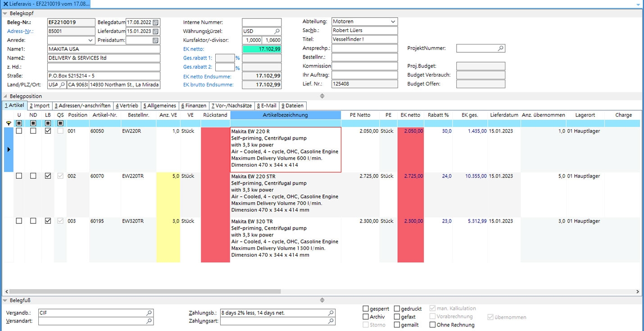Screen dimensions: 644x331
Task: Sort by Artikelbezeichnung column header
Action: tap(285, 115)
